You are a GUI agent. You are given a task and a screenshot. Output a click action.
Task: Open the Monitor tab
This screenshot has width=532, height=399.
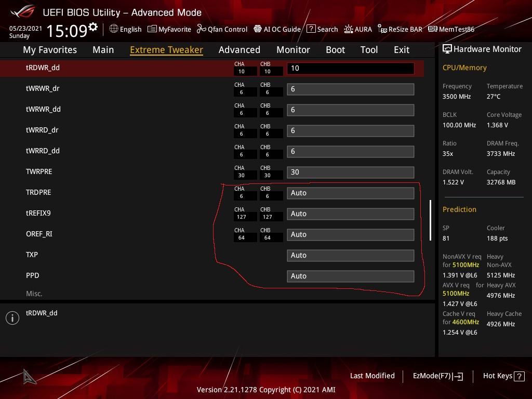pyautogui.click(x=293, y=50)
